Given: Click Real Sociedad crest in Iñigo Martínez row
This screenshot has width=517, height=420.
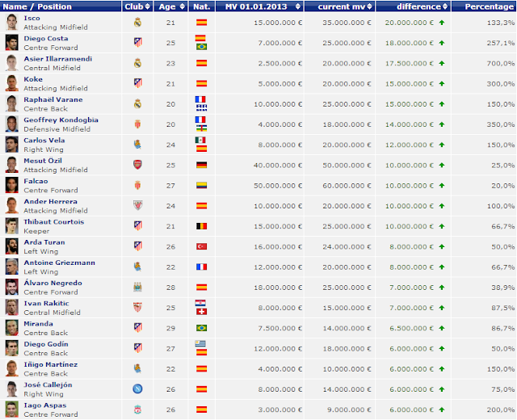Looking at the screenshot, I should click(137, 369).
